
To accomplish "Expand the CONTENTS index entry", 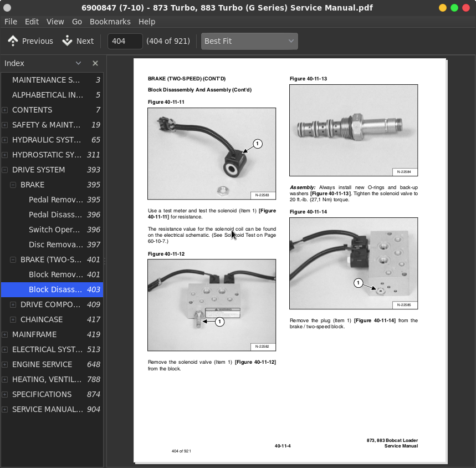I will [x=5, y=110].
